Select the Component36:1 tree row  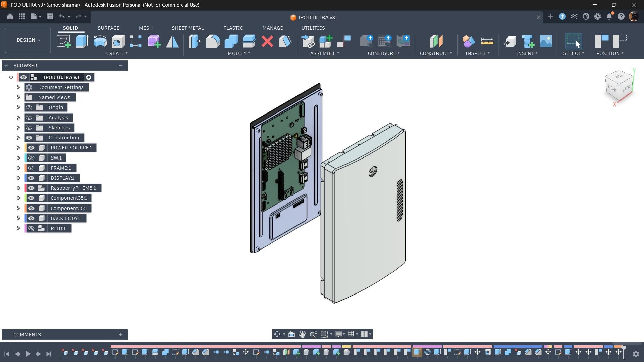coord(58,208)
